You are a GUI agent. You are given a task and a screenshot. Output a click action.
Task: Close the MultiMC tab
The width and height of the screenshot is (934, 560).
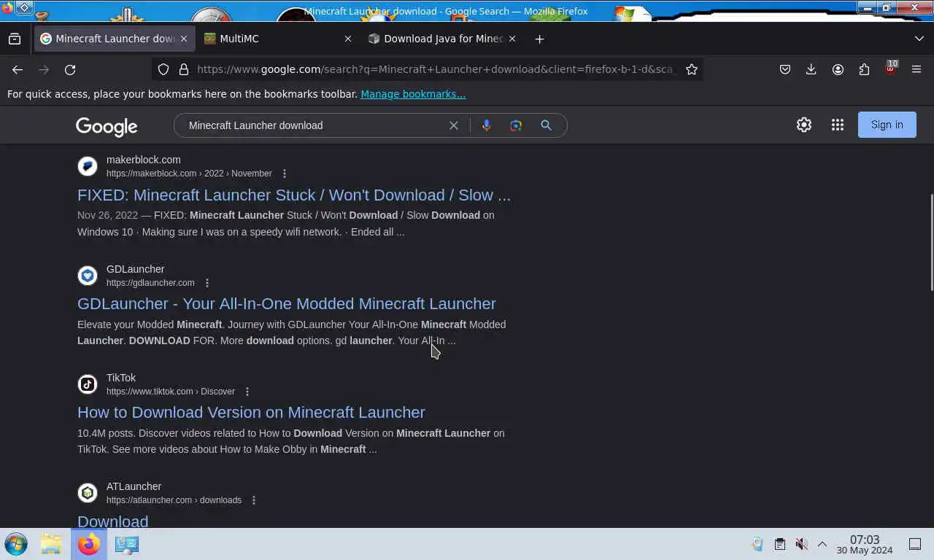(348, 39)
